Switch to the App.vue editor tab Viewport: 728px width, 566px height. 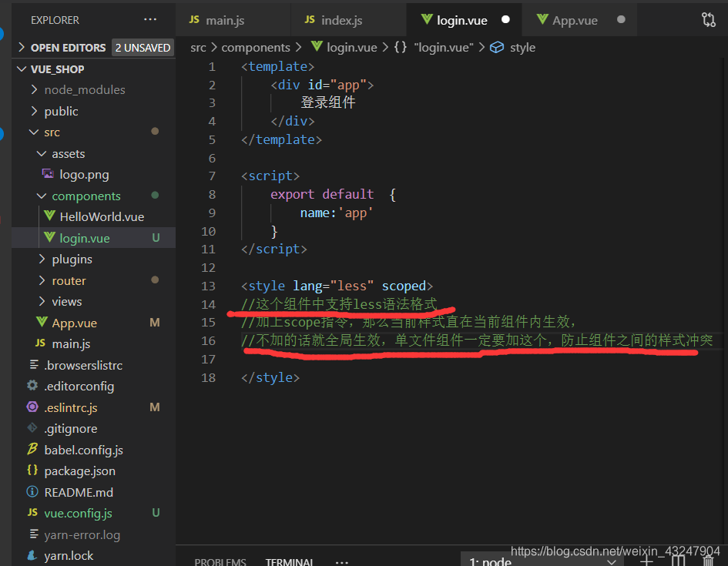click(579, 19)
